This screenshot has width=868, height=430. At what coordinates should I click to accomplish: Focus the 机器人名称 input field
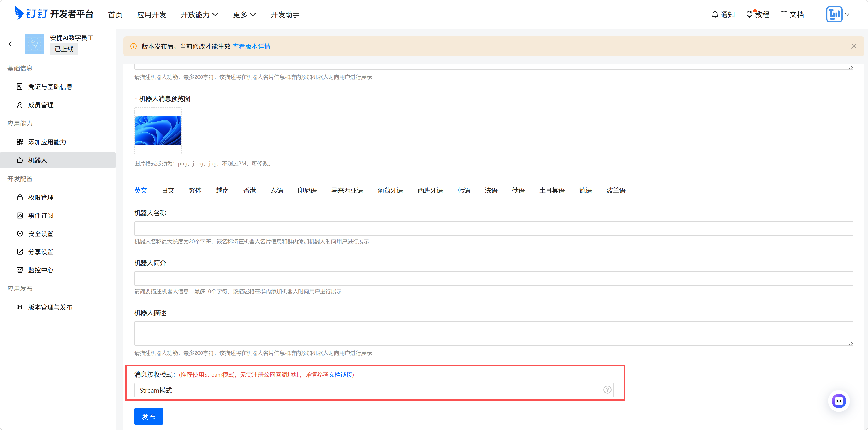[x=494, y=228]
